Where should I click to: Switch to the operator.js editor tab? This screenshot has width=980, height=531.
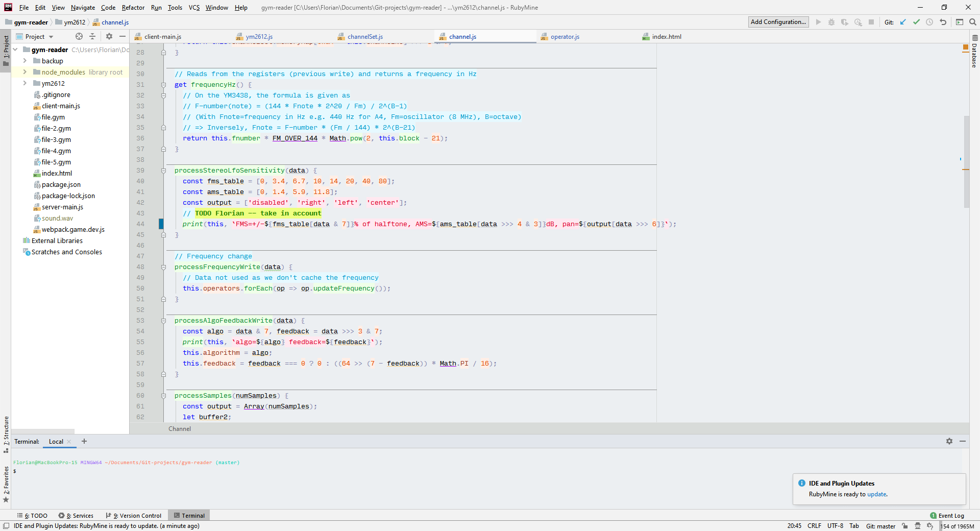click(x=565, y=37)
